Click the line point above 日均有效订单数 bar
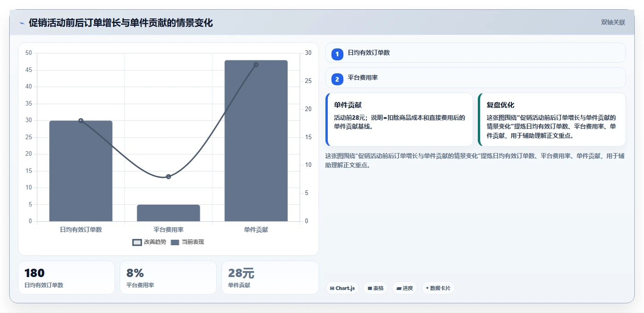 81,121
